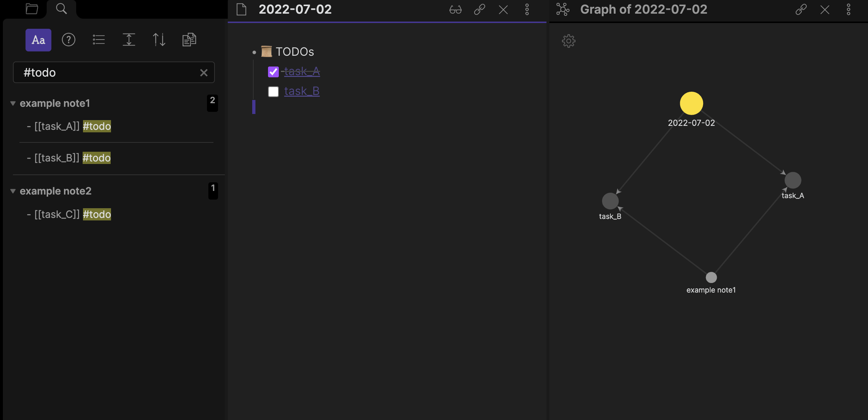The image size is (868, 420).
Task: Click the yellow 2022-07-02 graph node
Action: point(691,104)
